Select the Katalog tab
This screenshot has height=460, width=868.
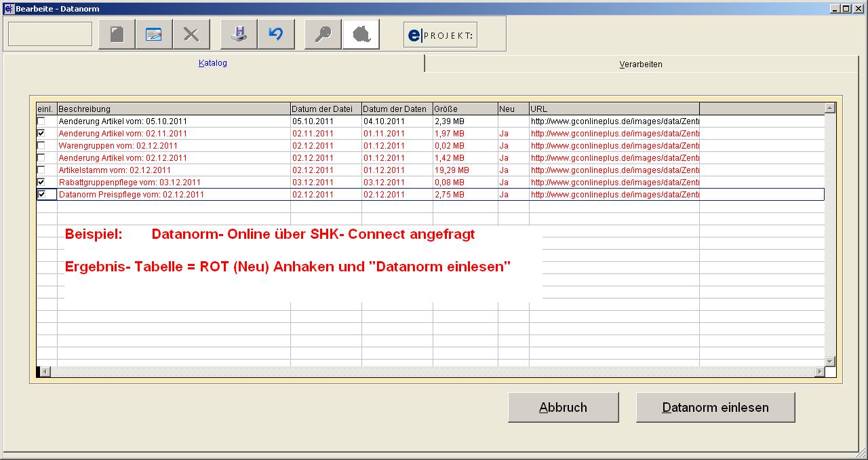[213, 63]
